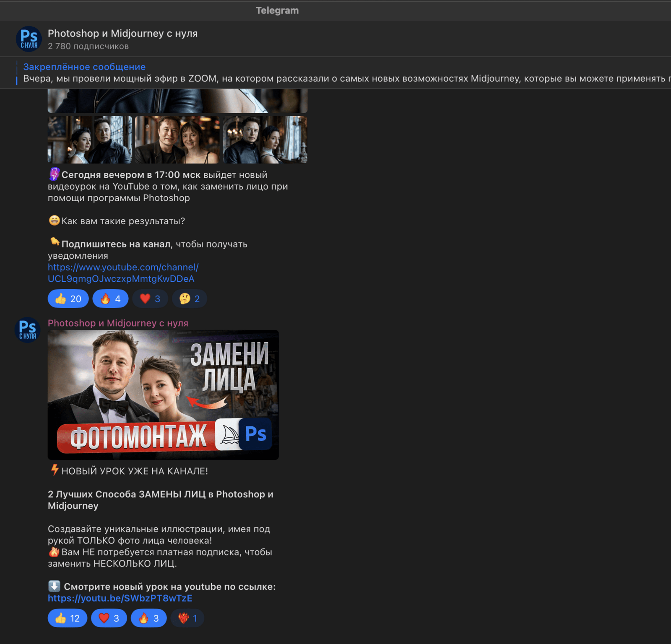This screenshot has height=644, width=671.
Task: Click the Telegram window title
Action: point(277,10)
